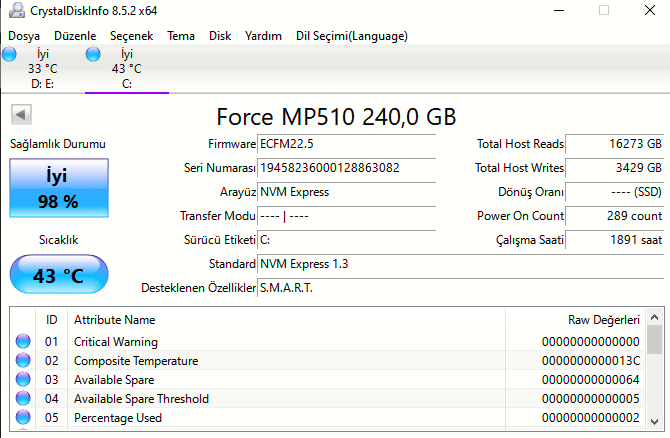Switch to the C: disk tab

point(126,69)
